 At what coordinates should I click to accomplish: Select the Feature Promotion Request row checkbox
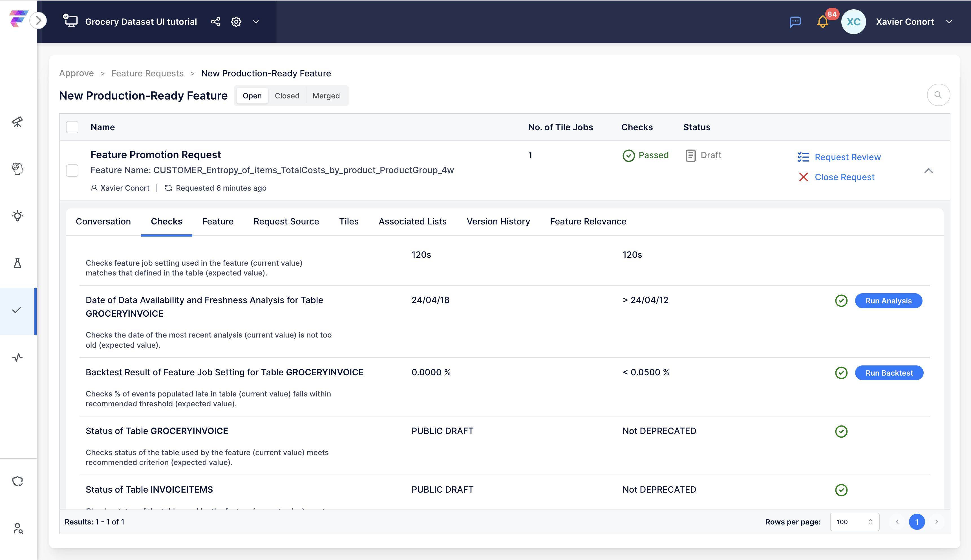point(72,170)
